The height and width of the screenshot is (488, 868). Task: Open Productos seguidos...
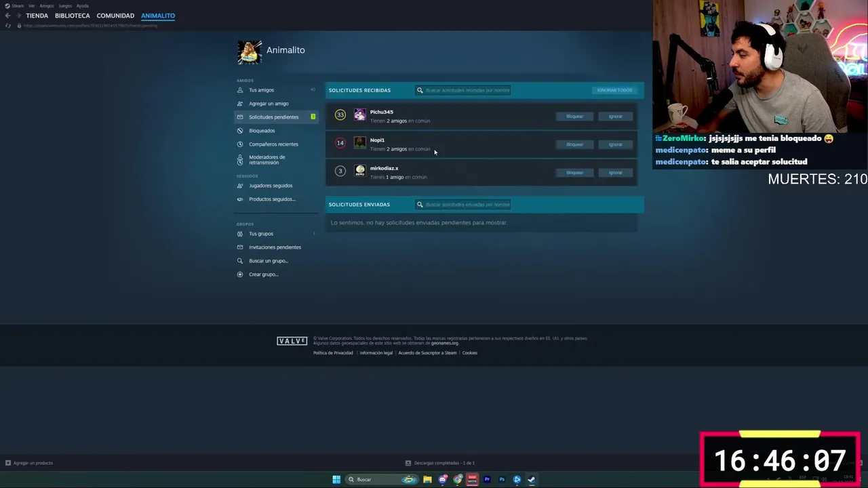coord(272,199)
